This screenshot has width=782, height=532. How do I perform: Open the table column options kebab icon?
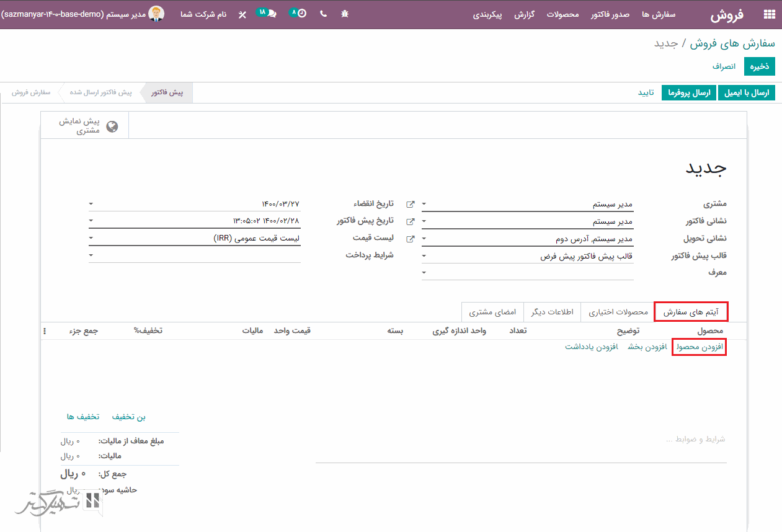(x=45, y=331)
